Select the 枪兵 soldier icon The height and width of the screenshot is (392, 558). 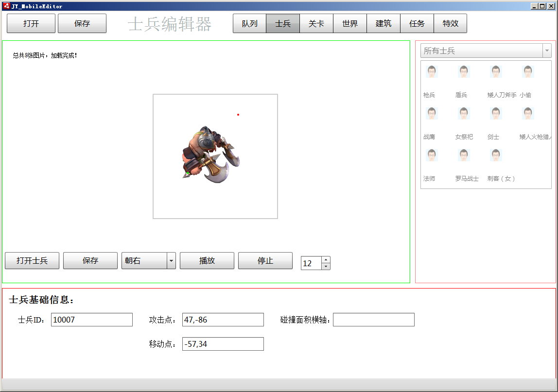[432, 71]
